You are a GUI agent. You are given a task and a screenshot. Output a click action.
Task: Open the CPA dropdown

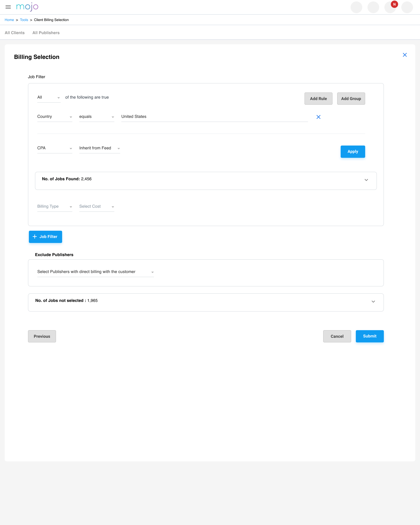55,148
